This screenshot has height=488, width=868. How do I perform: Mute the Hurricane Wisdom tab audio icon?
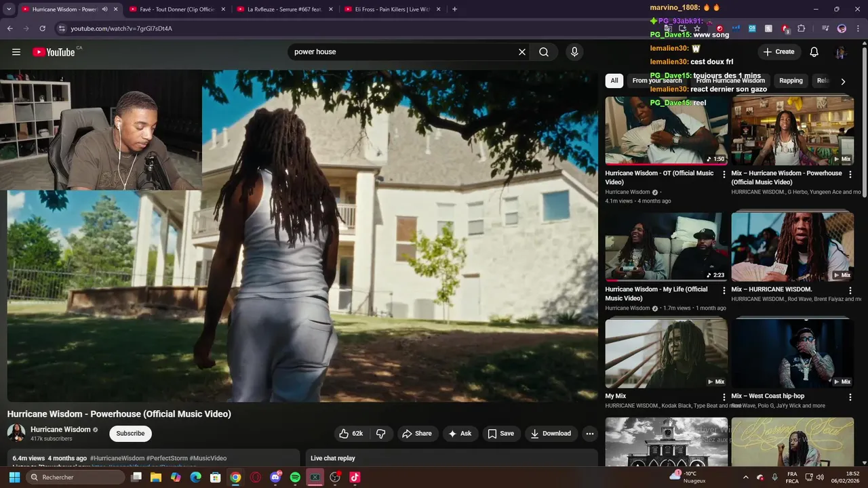click(x=104, y=9)
